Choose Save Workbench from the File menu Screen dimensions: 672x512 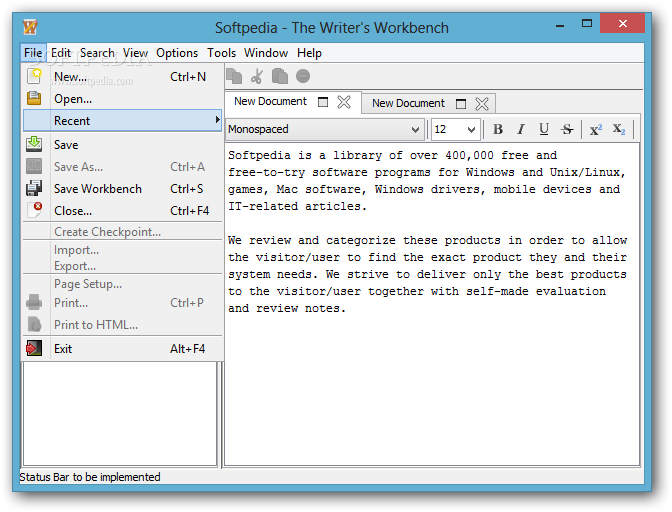point(123,189)
